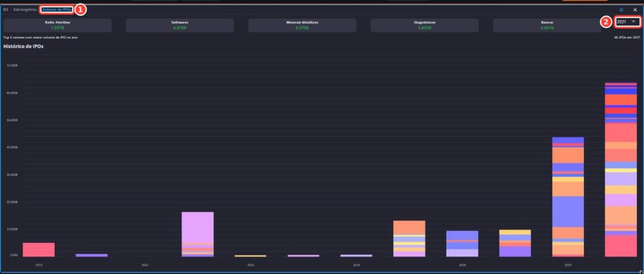Select the Softwares sector card
Screen dimensions: 644x274
coord(180,25)
